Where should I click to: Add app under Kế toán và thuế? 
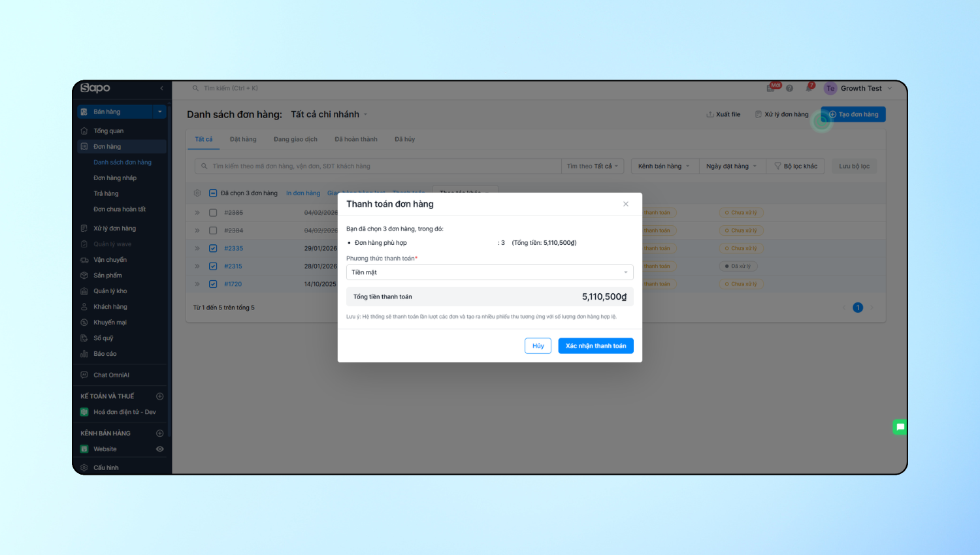[159, 396]
